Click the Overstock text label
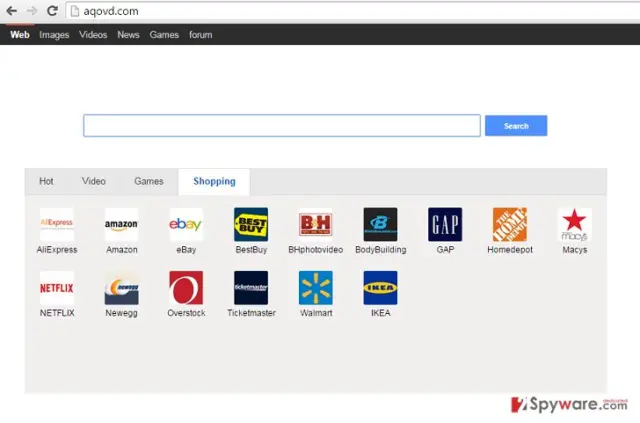The image size is (640, 423). pyautogui.click(x=186, y=313)
